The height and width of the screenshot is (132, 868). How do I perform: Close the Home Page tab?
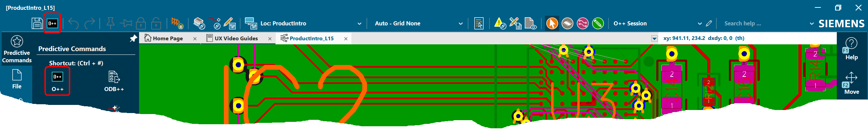click(x=195, y=39)
